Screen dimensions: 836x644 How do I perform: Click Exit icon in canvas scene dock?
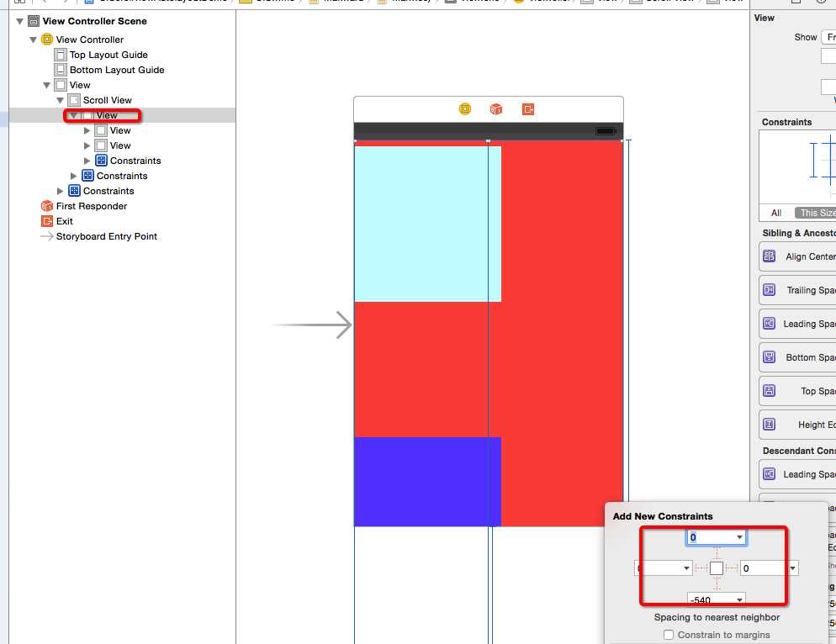528,109
